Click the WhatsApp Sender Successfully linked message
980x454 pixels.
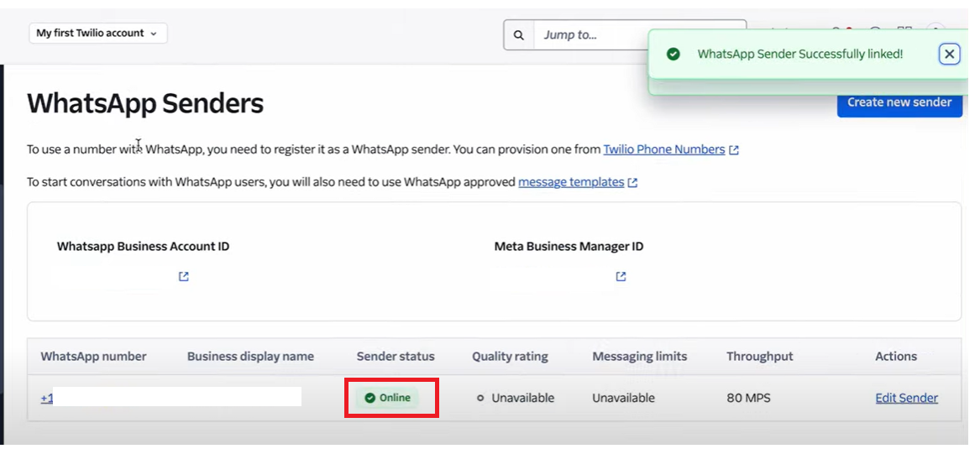(800, 55)
